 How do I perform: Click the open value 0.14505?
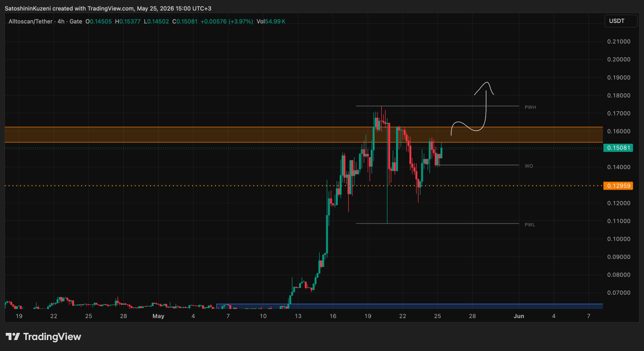pyautogui.click(x=100, y=21)
